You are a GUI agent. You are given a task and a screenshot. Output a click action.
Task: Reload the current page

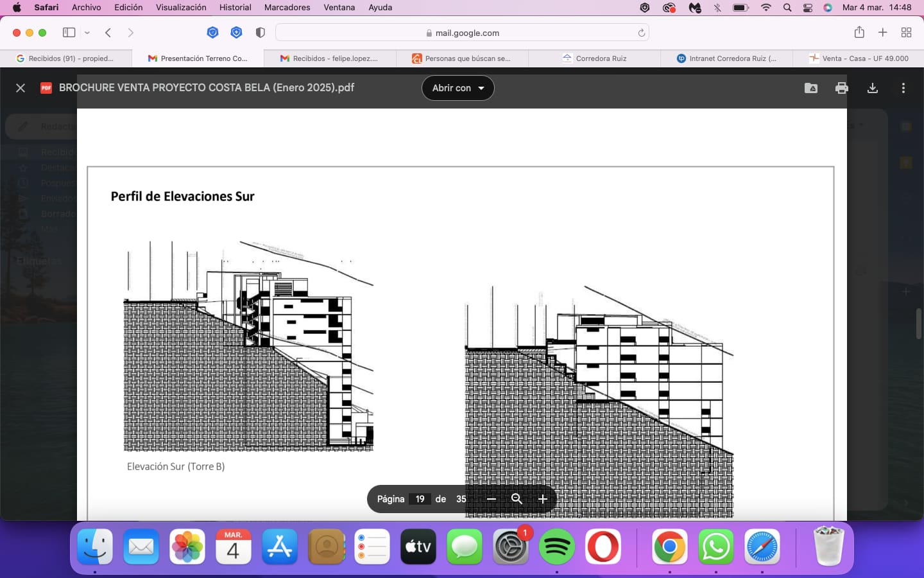click(x=641, y=33)
